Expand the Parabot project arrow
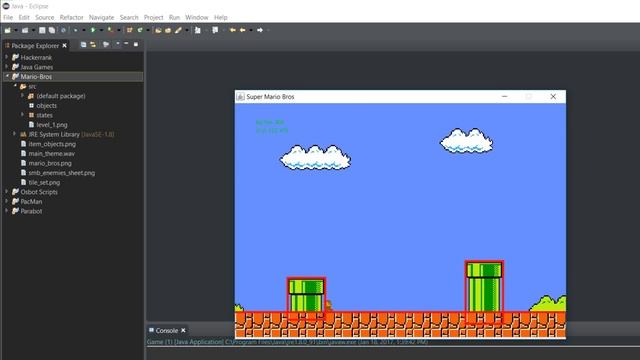Image resolution: width=640 pixels, height=360 pixels. tap(7, 211)
